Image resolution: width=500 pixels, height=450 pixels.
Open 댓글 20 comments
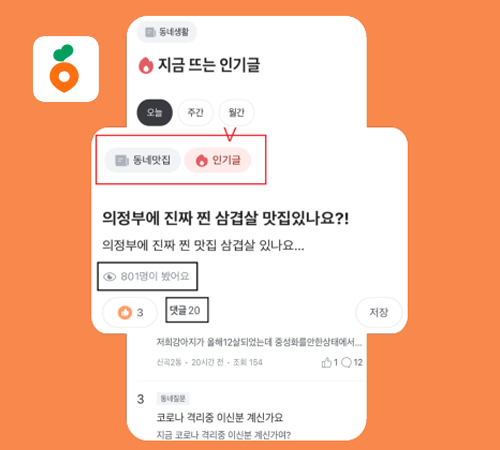(x=185, y=310)
